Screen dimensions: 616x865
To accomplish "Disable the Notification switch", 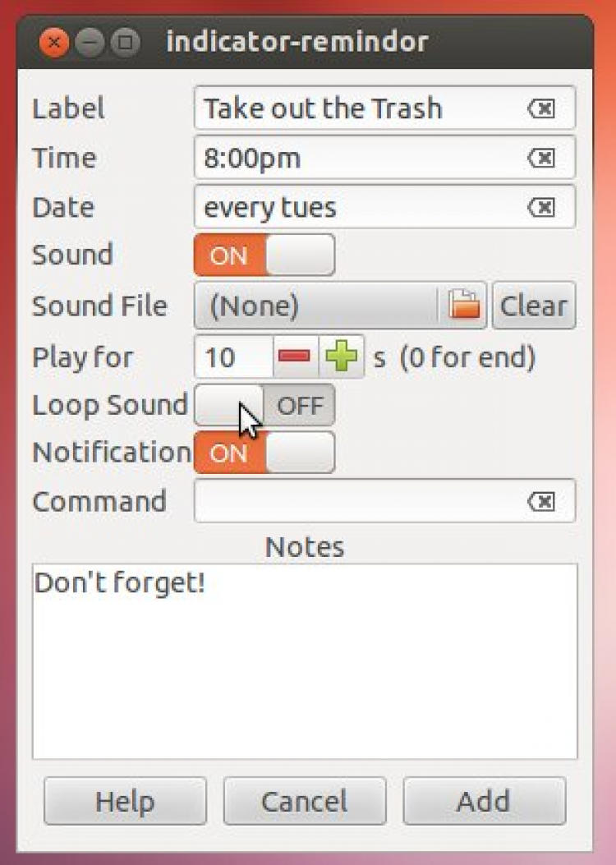I will [264, 453].
